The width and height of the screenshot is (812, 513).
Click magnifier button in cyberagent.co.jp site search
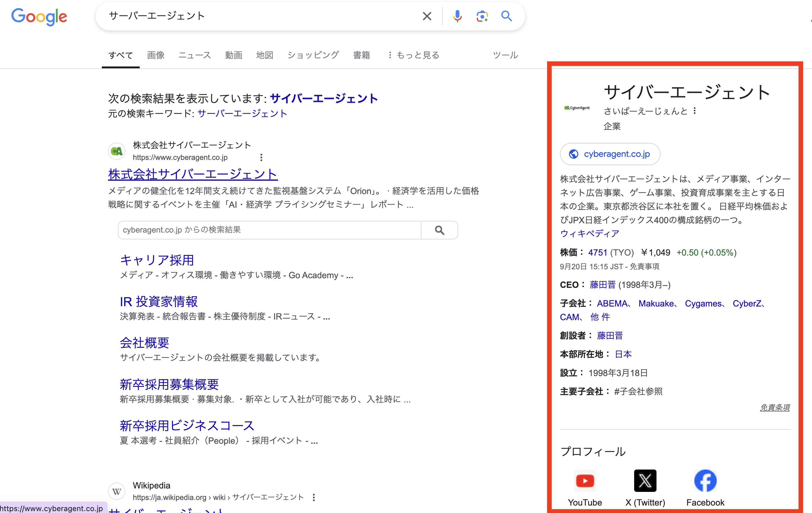[x=440, y=230]
